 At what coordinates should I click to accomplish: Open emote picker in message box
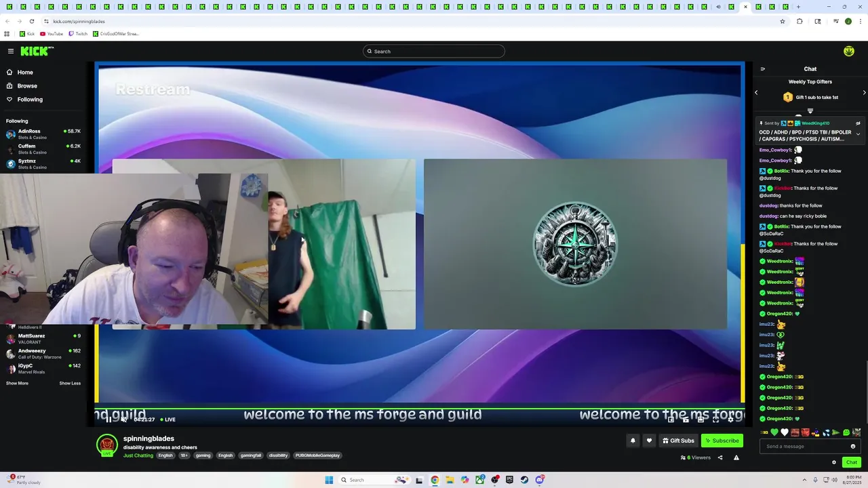point(853,447)
